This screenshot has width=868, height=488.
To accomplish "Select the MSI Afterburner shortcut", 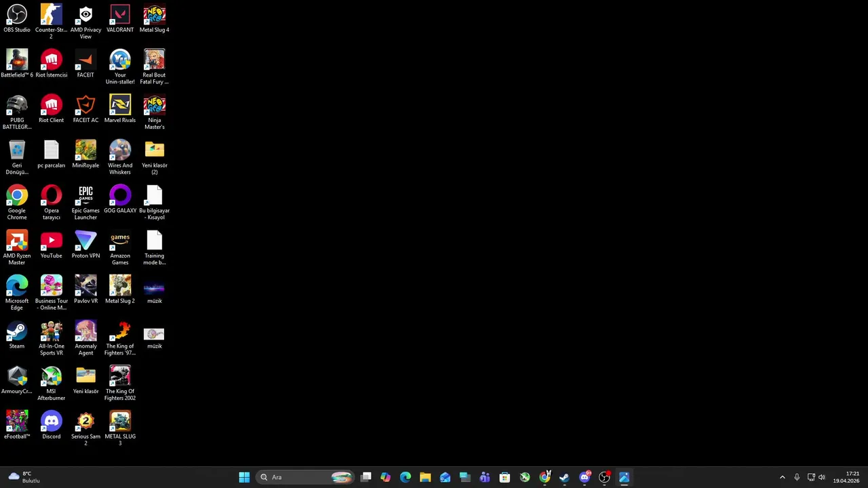I will pyautogui.click(x=51, y=383).
